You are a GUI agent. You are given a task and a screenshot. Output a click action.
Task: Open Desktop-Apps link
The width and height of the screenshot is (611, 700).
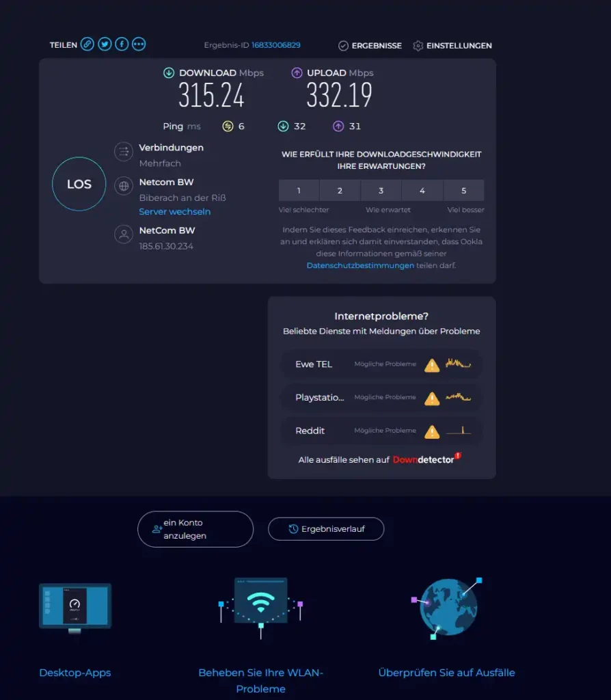[75, 673]
